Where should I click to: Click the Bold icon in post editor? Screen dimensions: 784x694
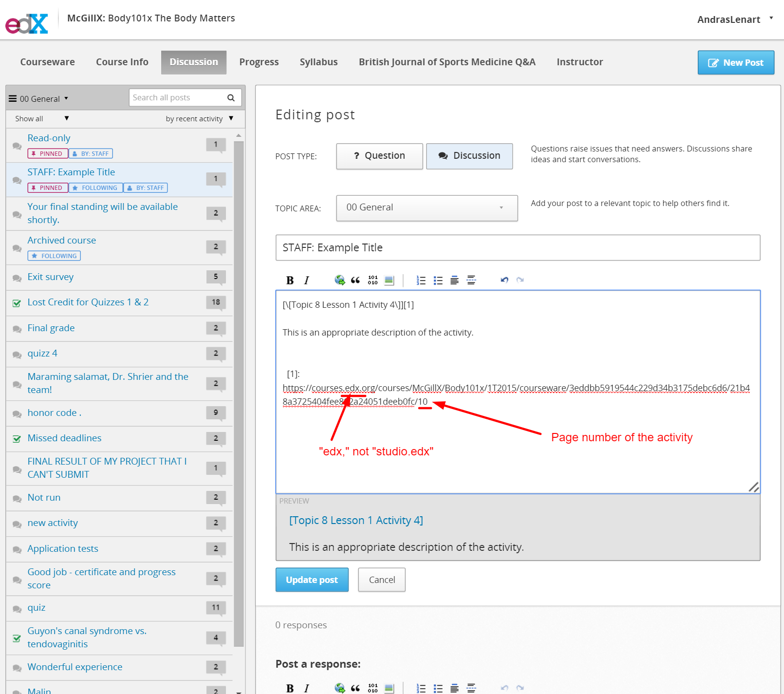[x=290, y=280]
